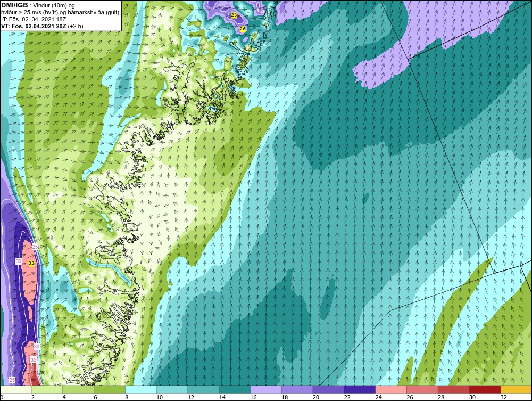Click the legend tick label "14"
The height and width of the screenshot is (401, 532).
click(x=222, y=397)
